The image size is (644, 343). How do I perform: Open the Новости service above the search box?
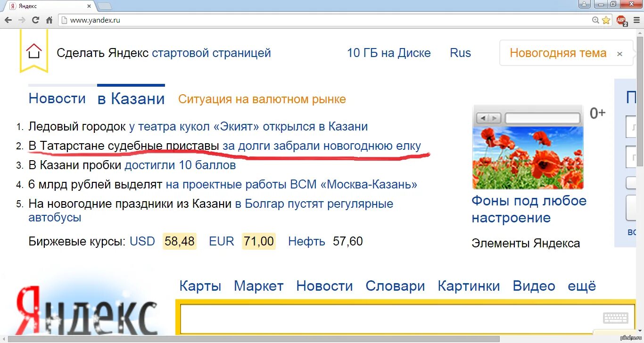point(324,286)
